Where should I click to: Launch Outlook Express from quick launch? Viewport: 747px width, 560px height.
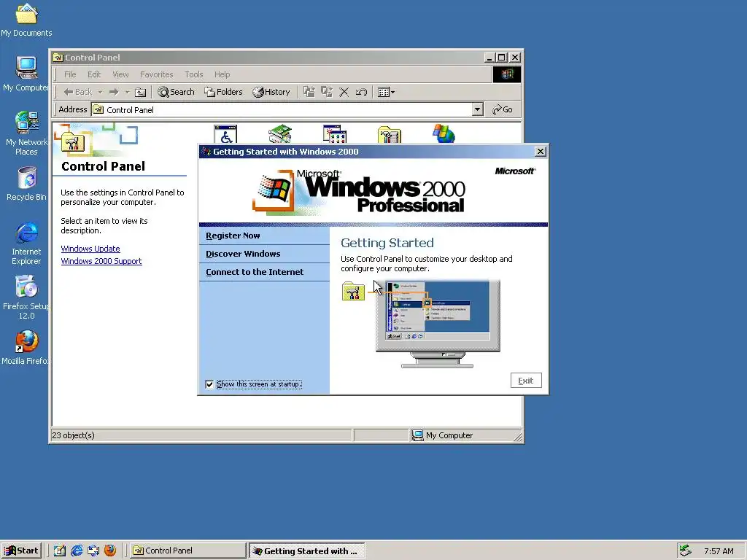pyautogui.click(x=93, y=551)
